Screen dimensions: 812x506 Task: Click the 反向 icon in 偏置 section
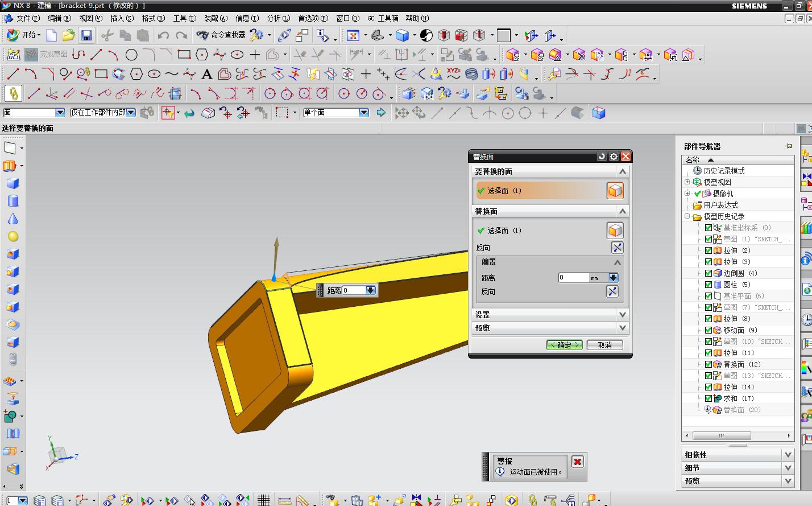612,291
